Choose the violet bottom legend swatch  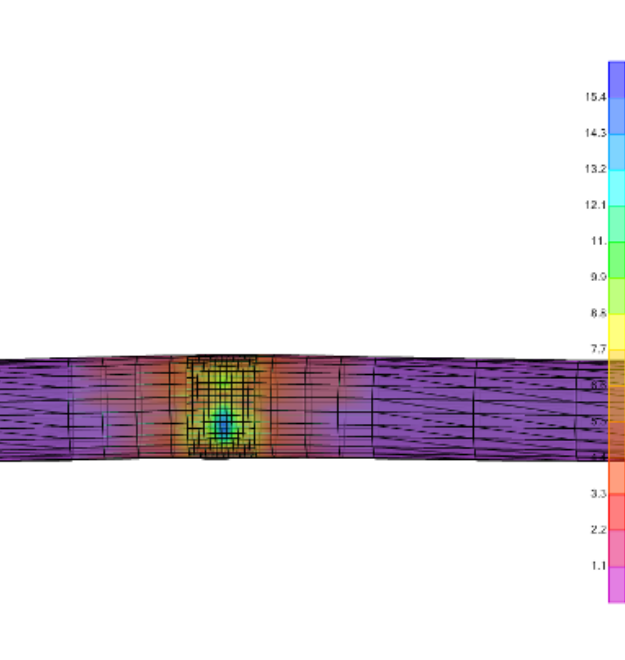(x=617, y=585)
